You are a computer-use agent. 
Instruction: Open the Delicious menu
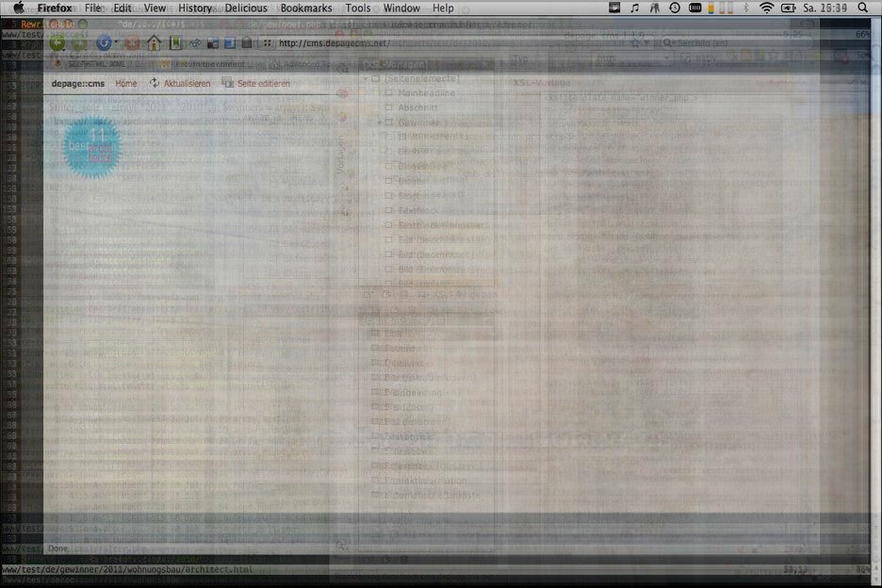pos(246,8)
